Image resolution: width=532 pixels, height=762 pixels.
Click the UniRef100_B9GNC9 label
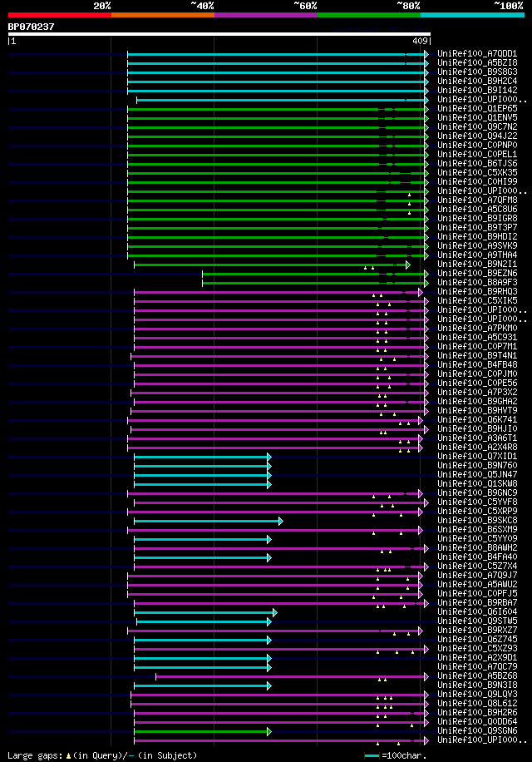477,493
